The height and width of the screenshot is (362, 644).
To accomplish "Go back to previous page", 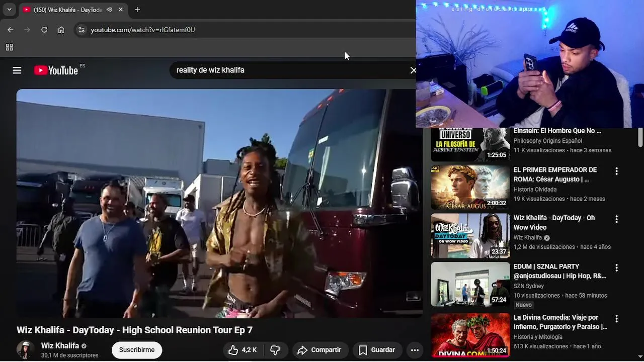I will click(11, 30).
